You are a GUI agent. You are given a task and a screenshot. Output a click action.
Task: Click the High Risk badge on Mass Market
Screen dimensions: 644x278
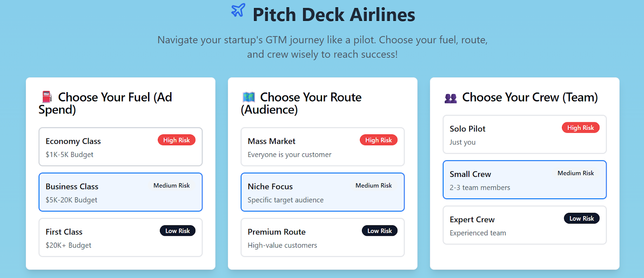pyautogui.click(x=378, y=140)
